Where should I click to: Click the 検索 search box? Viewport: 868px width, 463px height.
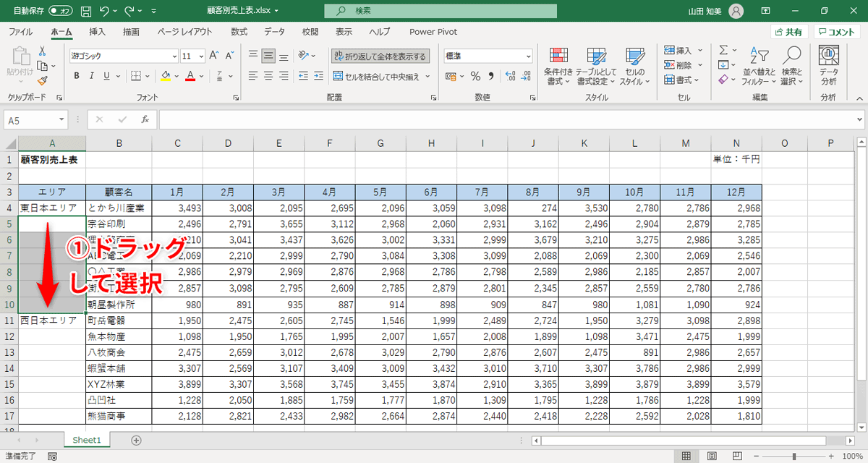point(441,11)
